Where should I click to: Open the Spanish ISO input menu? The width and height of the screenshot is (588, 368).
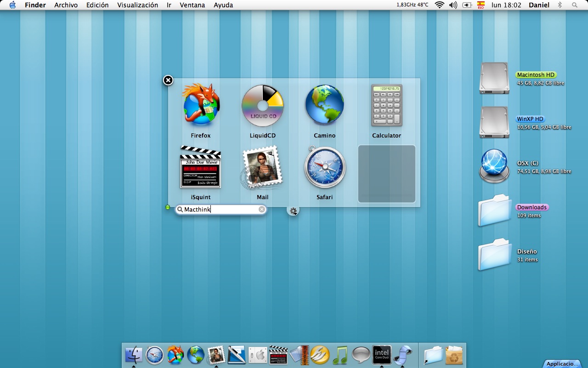point(481,5)
